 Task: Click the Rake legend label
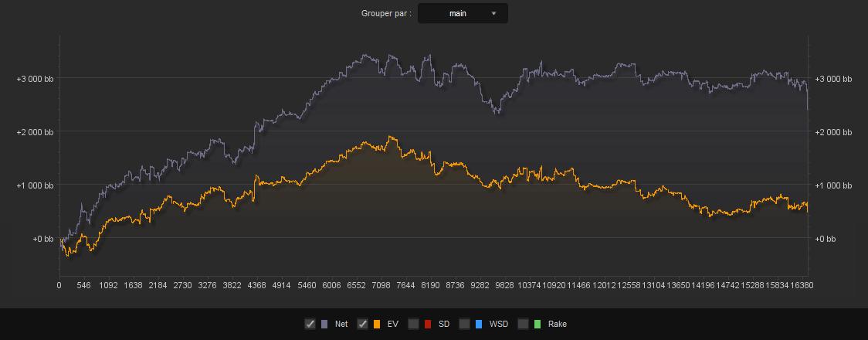click(x=558, y=324)
